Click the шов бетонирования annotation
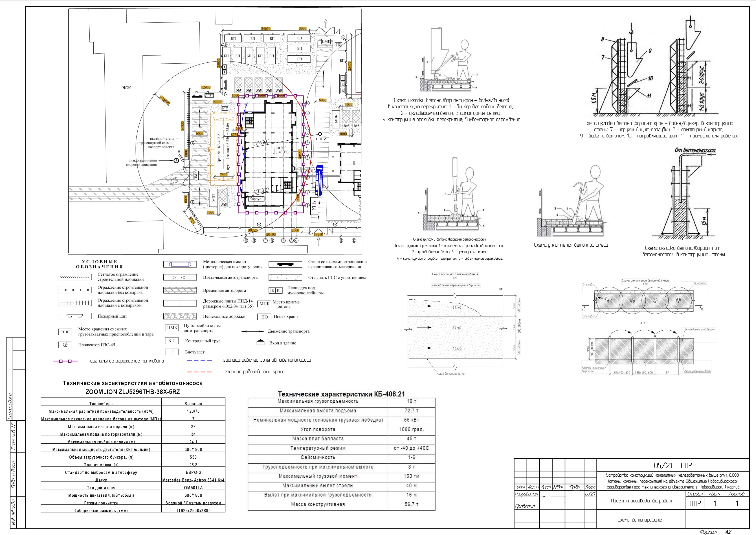 pos(452,374)
